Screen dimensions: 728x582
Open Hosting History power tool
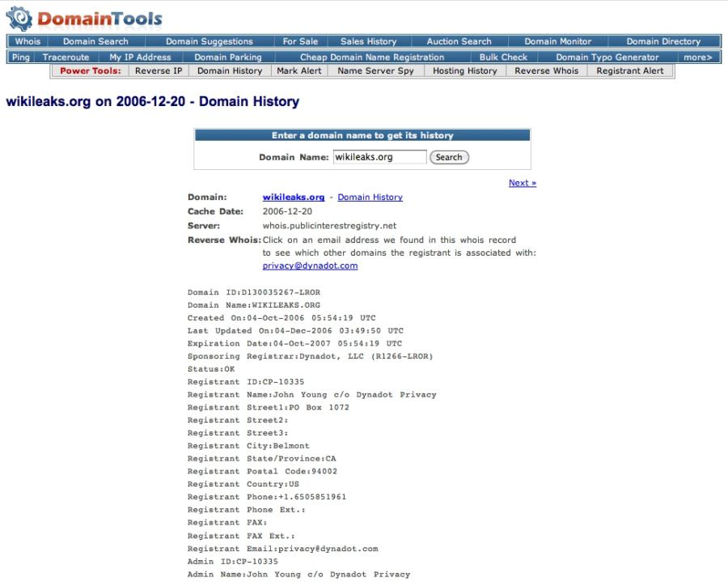pos(464,70)
